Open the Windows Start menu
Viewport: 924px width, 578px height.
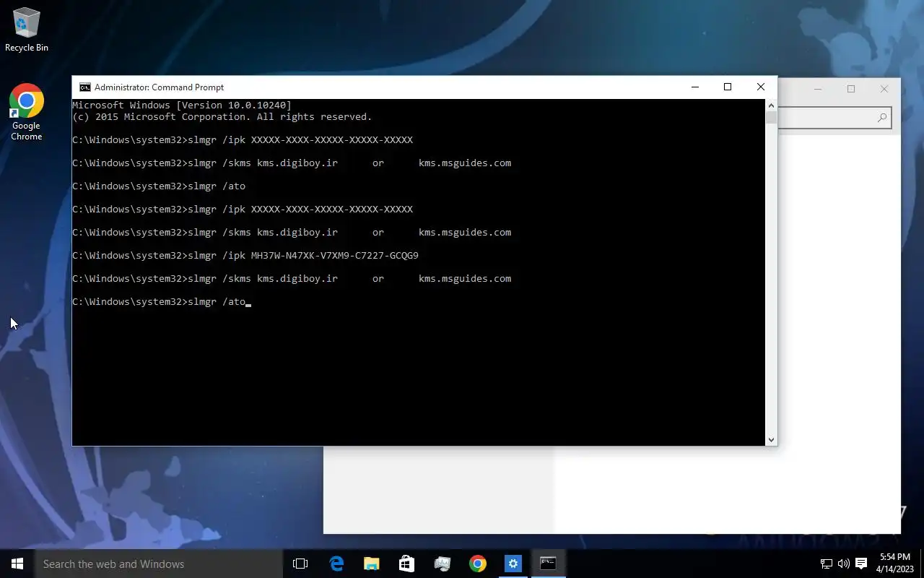click(17, 564)
